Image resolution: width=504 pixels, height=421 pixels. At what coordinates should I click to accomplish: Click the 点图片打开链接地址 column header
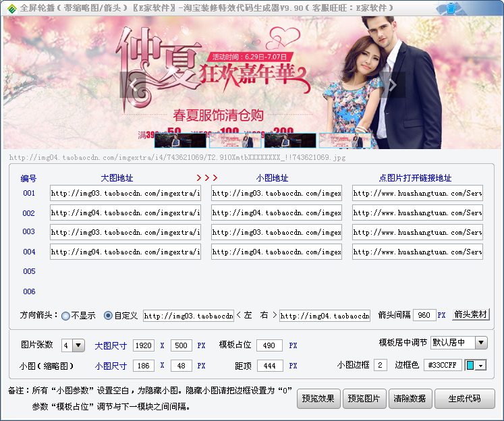point(416,178)
